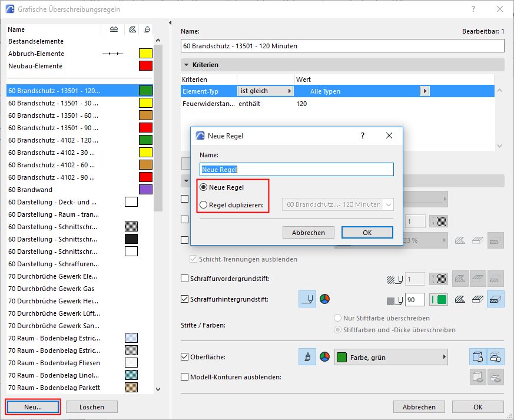Click the help question mark in Neue Regel dialog
The image size is (514, 420).
(363, 135)
